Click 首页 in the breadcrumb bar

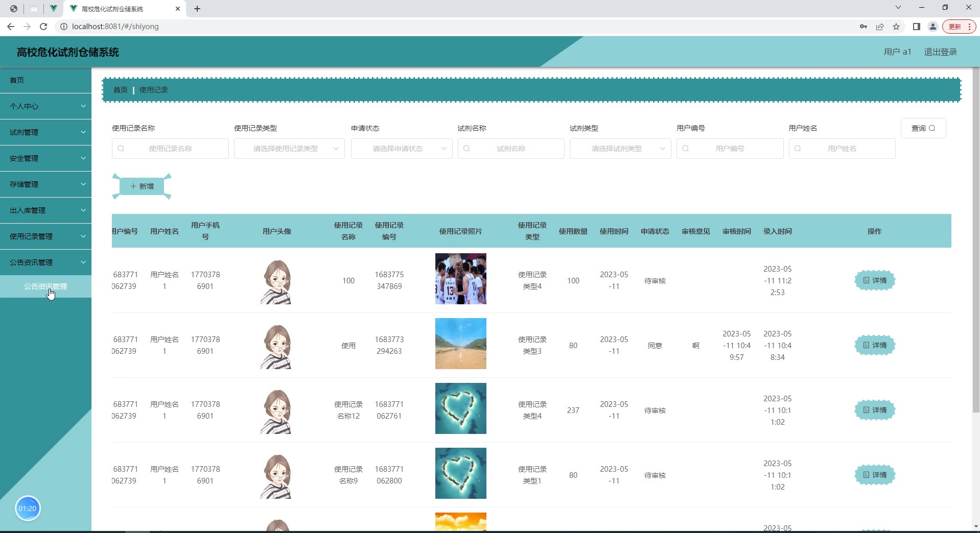coord(121,90)
